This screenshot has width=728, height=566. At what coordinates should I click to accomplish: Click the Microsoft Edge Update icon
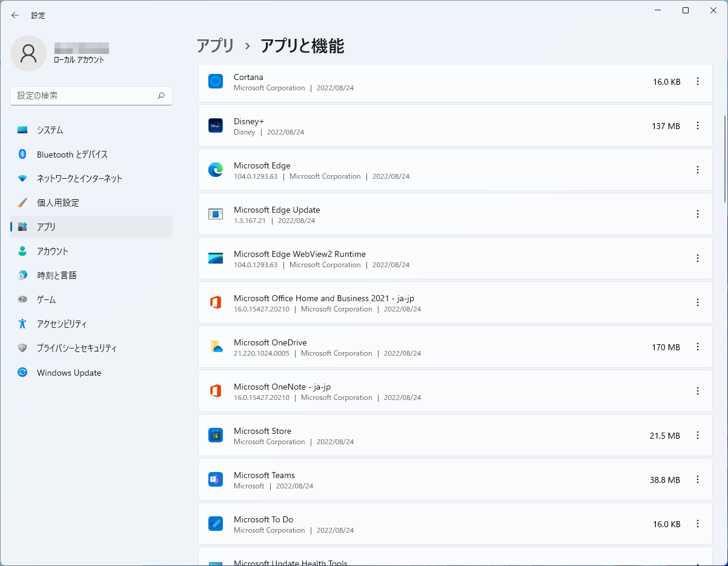pos(216,214)
